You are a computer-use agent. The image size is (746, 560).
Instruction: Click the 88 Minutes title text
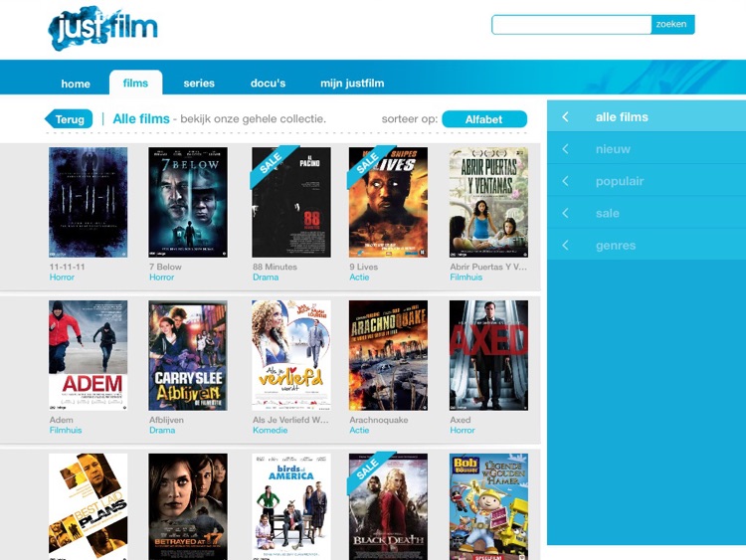[x=275, y=267]
